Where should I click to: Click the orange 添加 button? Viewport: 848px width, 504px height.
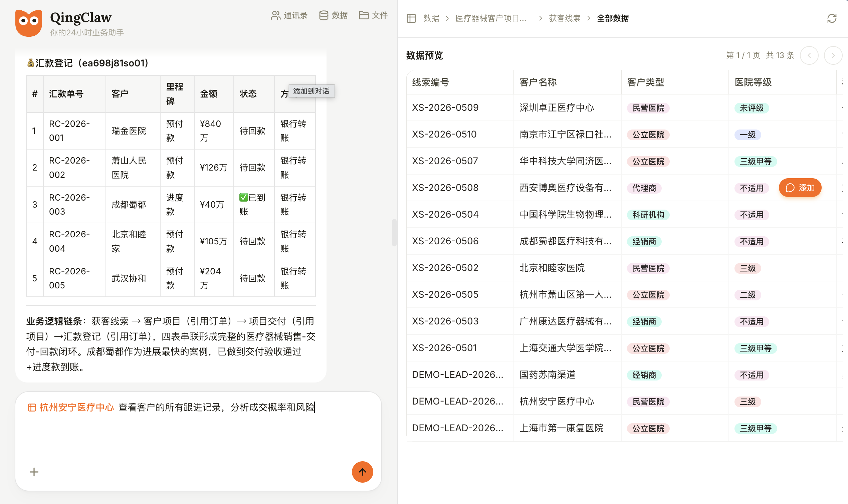click(800, 188)
